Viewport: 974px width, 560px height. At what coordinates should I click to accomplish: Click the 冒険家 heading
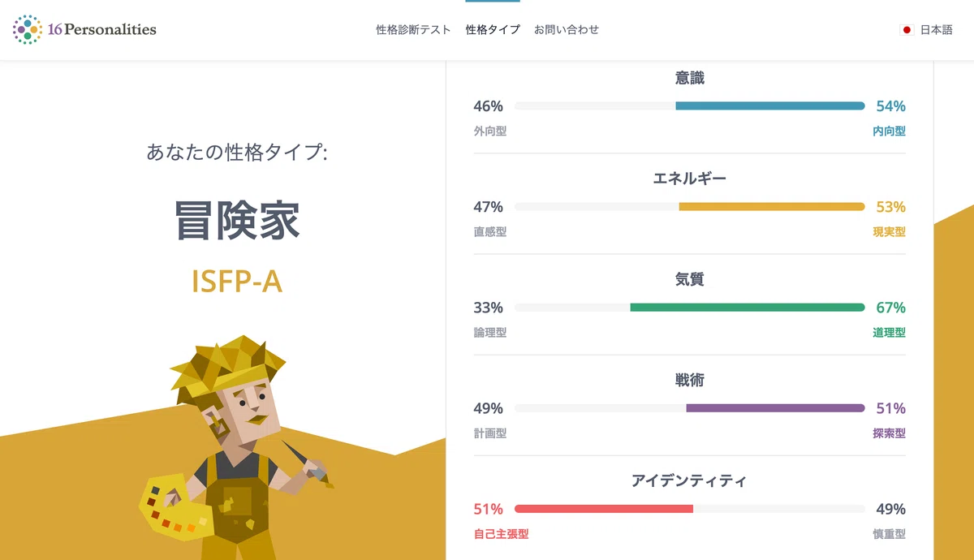coord(237,219)
